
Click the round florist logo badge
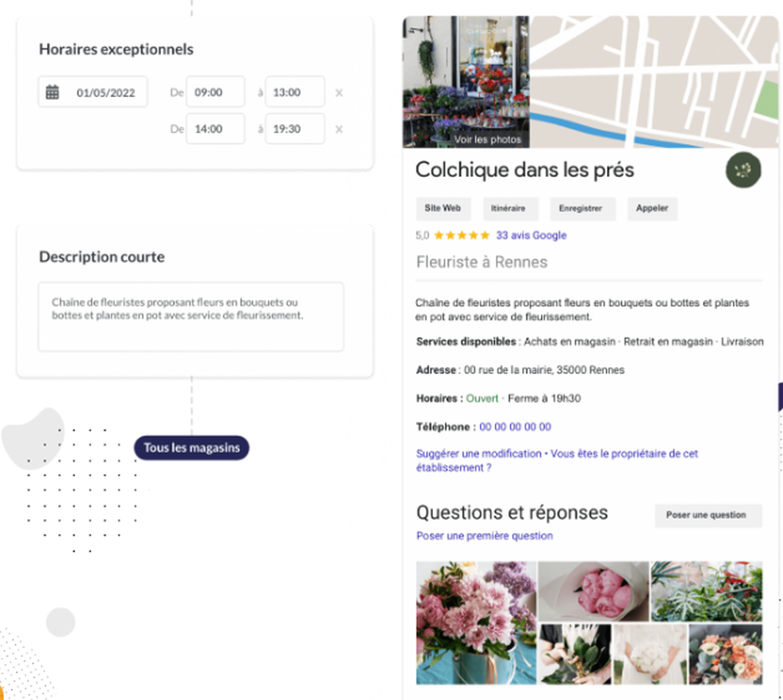pyautogui.click(x=743, y=170)
